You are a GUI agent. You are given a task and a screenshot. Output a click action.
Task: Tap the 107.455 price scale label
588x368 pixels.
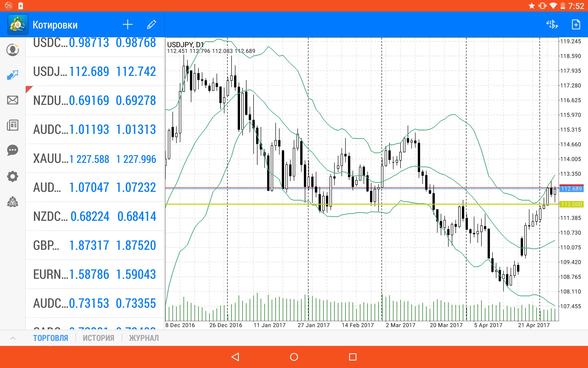click(571, 306)
